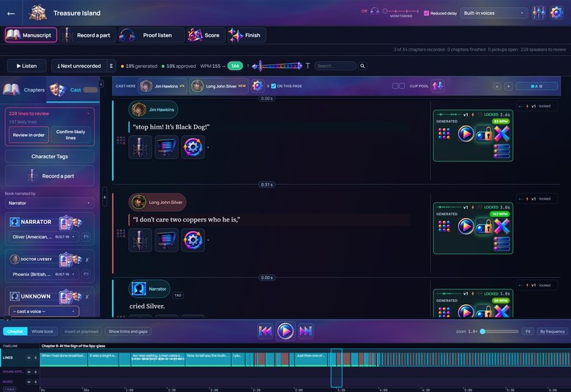Open stacked bars menu on the 3.6s clip
This screenshot has height=392, width=571.
pyautogui.click(x=501, y=151)
